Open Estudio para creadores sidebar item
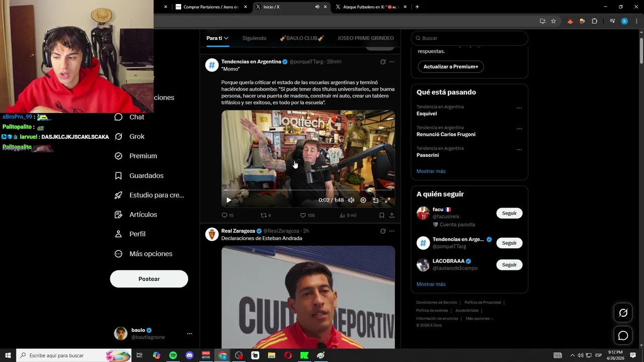644x362 pixels. coord(149,195)
